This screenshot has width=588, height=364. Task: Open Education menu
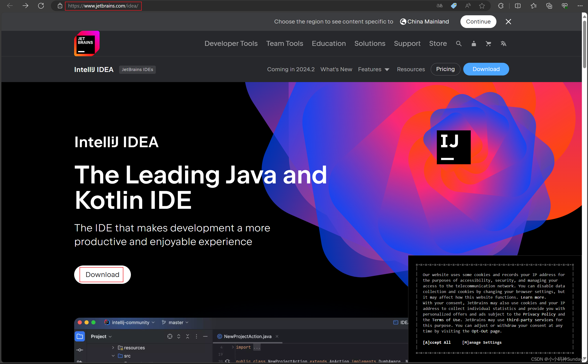328,44
